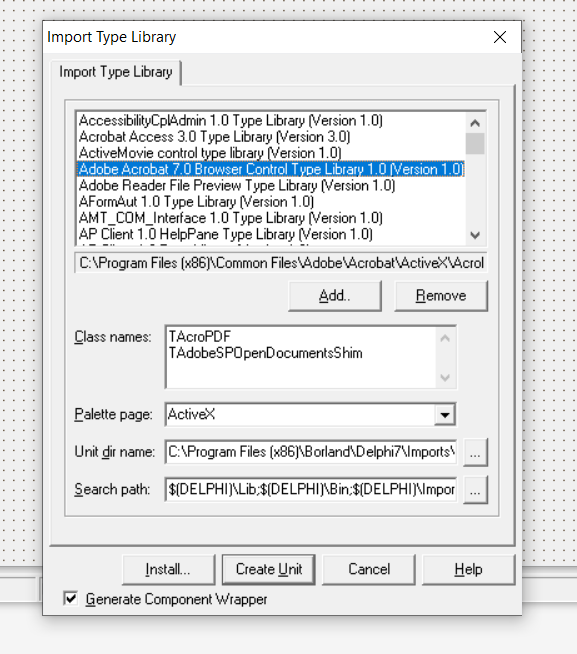Cancel the import dialog
577x654 pixels.
(369, 569)
